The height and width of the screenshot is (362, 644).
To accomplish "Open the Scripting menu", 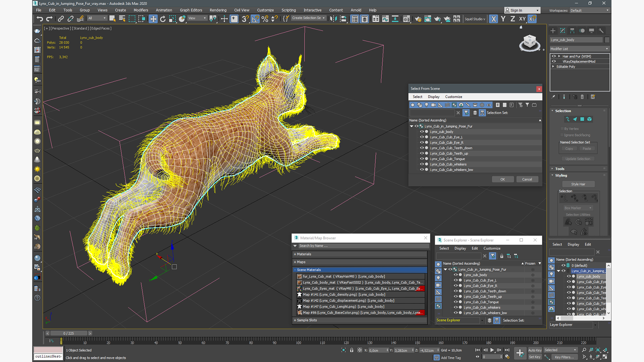I will tap(288, 10).
